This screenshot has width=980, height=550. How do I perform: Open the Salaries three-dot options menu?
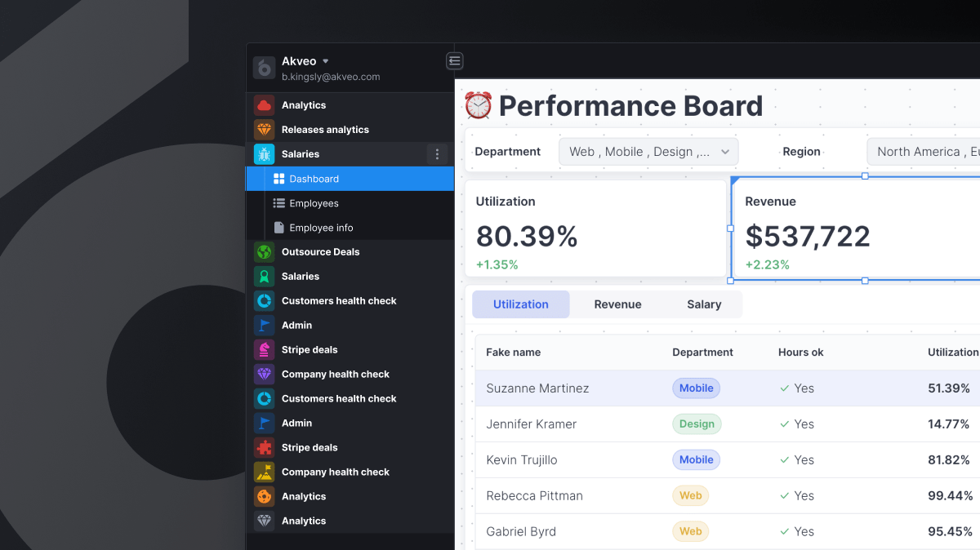point(438,153)
